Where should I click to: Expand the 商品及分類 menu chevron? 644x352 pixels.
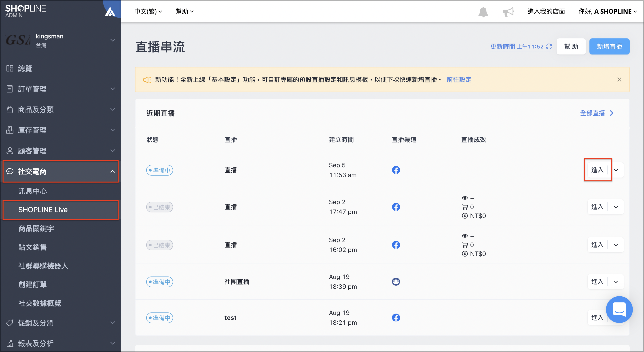[x=113, y=109]
